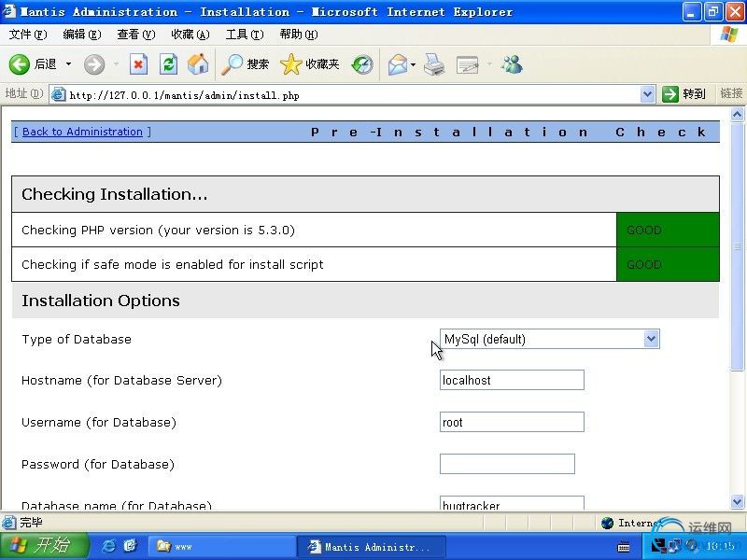Open address bar URL dropdown
The height and width of the screenshot is (560, 747).
[646, 94]
